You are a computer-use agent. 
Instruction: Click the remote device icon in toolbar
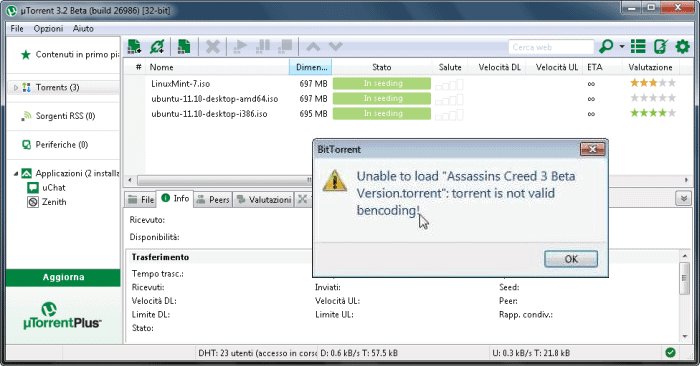tap(660, 46)
